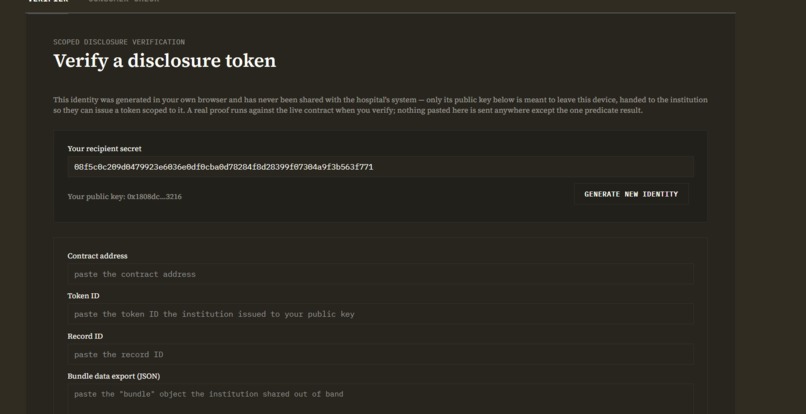Click the 'Record ID' label
806x414 pixels.
[x=85, y=336]
